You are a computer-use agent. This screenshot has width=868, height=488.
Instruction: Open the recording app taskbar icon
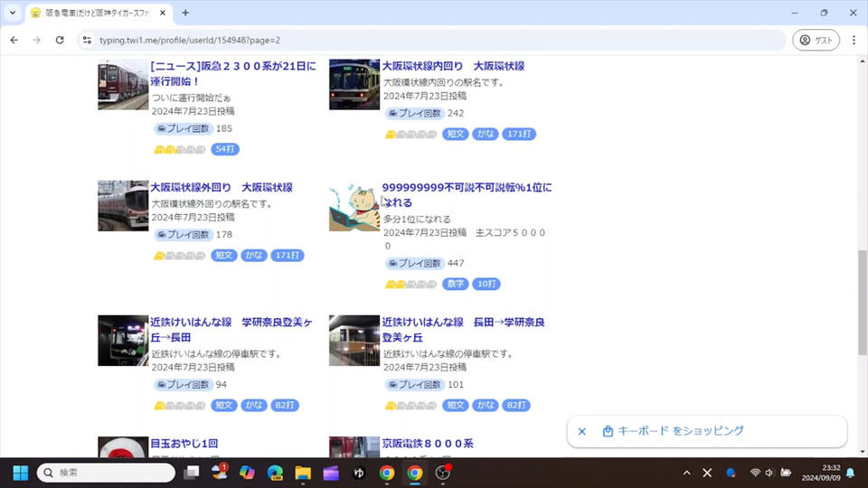click(x=443, y=473)
